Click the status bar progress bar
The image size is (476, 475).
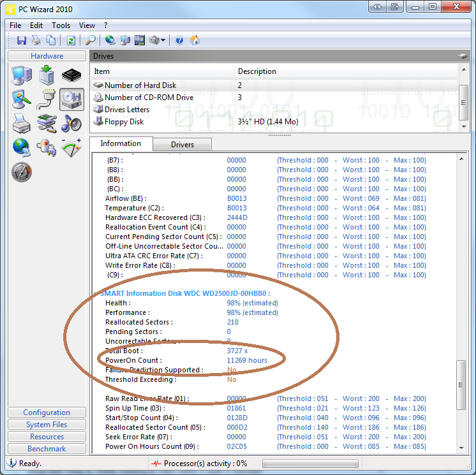[310, 464]
